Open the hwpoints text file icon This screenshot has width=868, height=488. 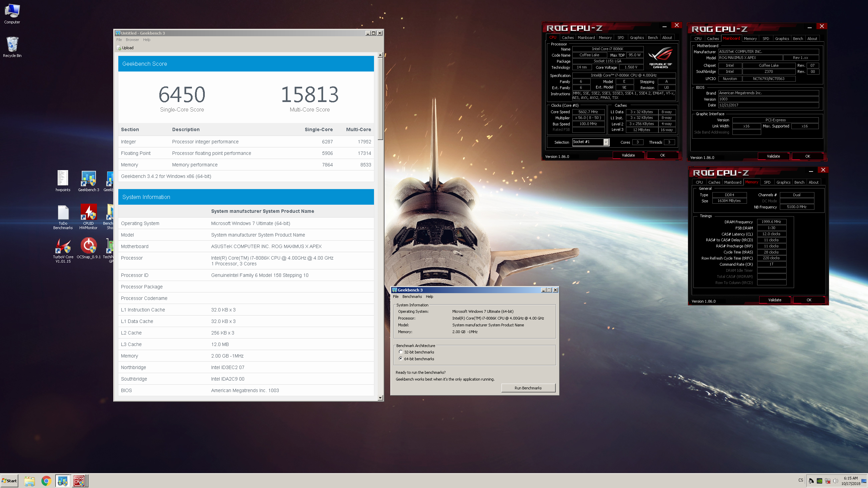[x=63, y=181]
